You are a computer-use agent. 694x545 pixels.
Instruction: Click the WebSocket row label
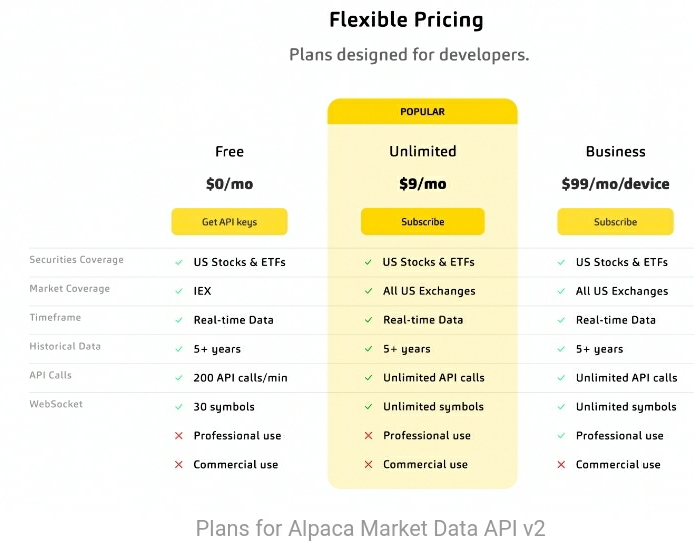(56, 404)
